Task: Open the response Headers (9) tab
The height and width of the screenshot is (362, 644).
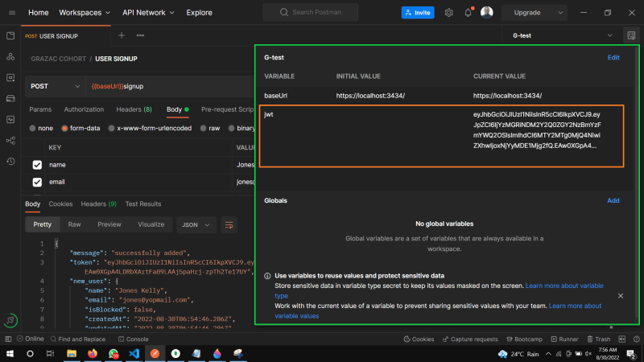Action: coord(98,204)
